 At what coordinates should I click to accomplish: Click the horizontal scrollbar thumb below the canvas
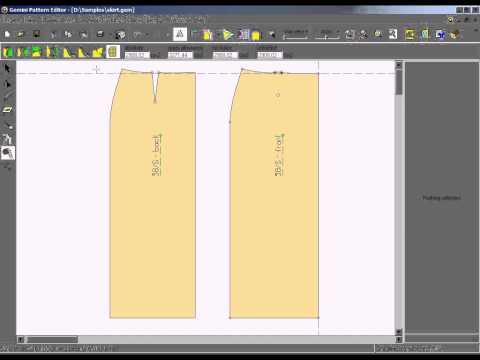(x=52, y=340)
